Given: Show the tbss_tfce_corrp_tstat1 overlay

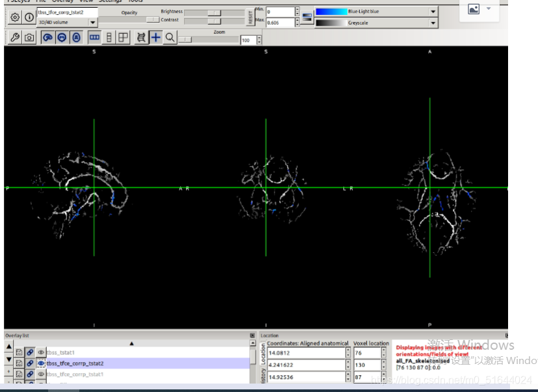Looking at the screenshot, I should [41, 374].
